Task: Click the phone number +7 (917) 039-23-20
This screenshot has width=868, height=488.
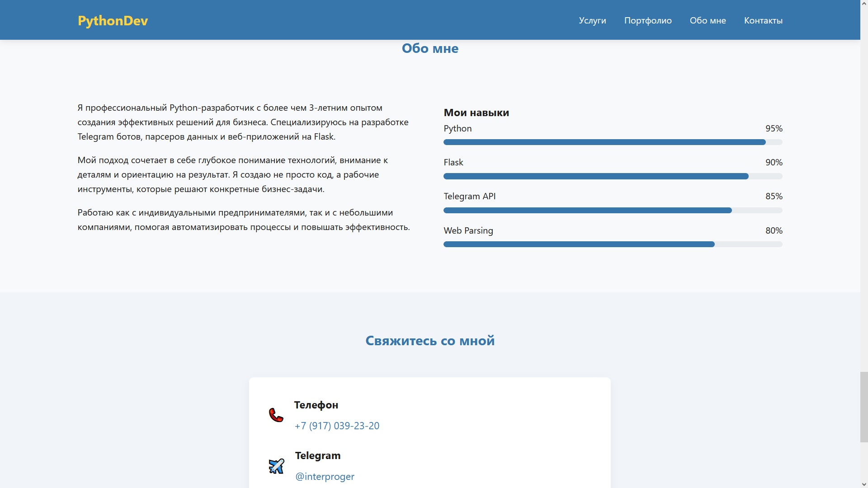Action: [x=337, y=426]
